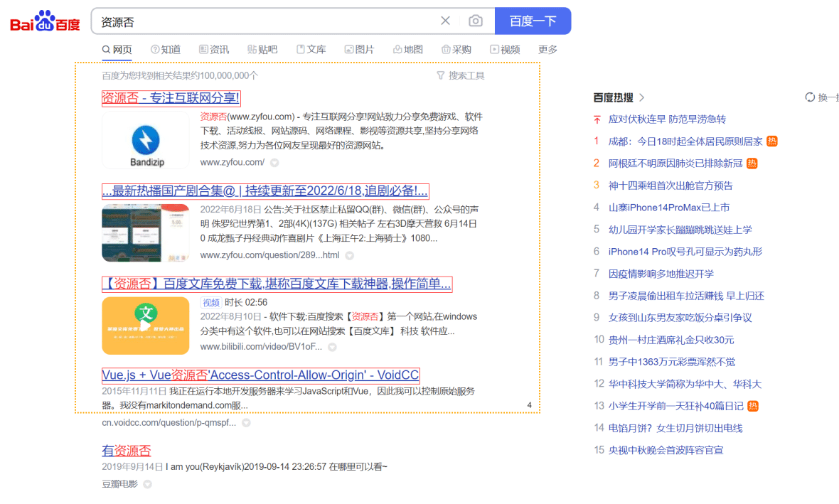Switch to the 知道 tab

point(166,50)
